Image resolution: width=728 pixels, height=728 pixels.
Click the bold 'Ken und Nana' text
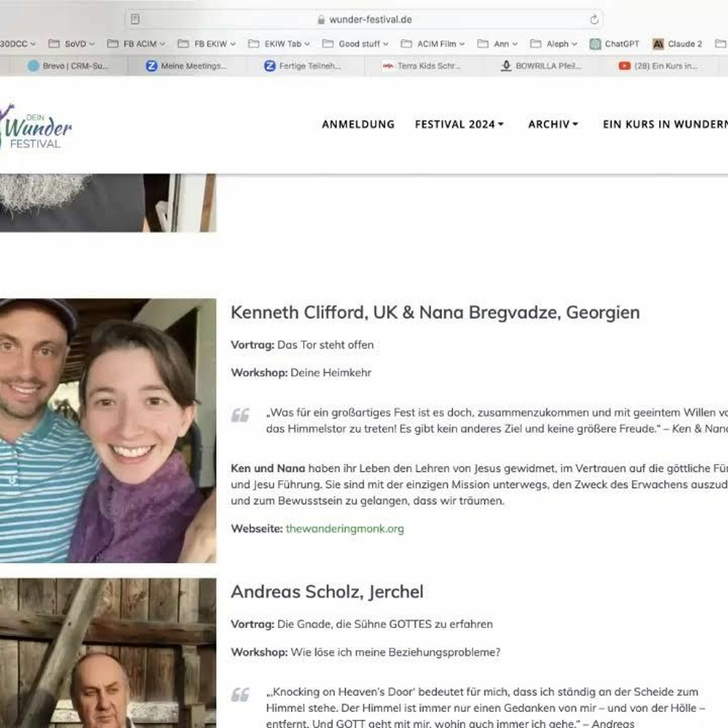point(268,468)
